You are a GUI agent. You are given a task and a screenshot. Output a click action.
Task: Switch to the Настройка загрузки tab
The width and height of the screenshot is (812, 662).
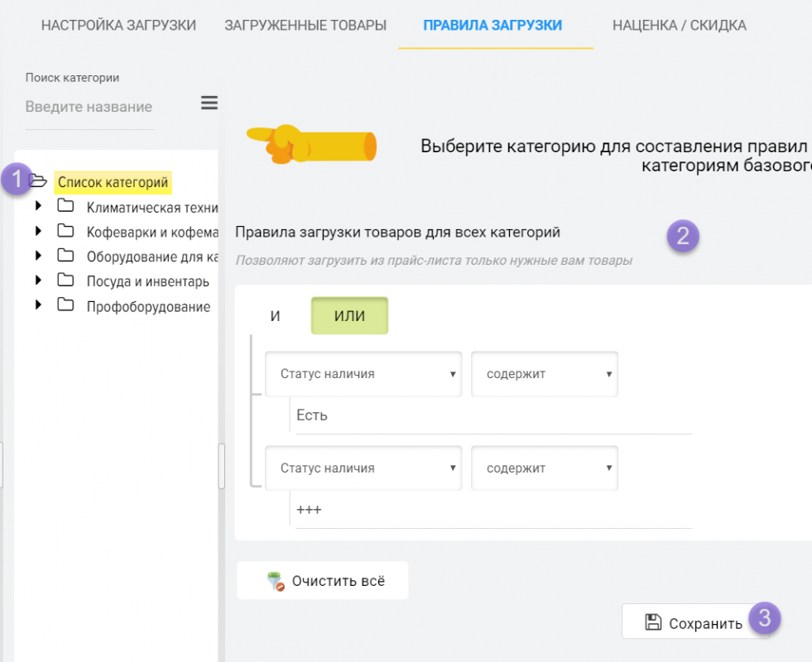tap(118, 26)
